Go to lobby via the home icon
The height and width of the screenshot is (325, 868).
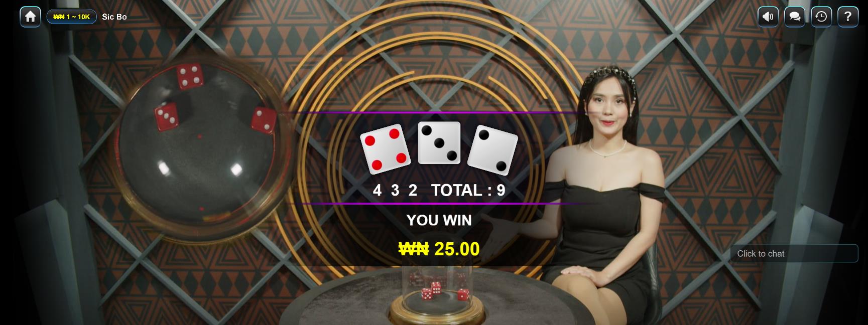point(30,17)
